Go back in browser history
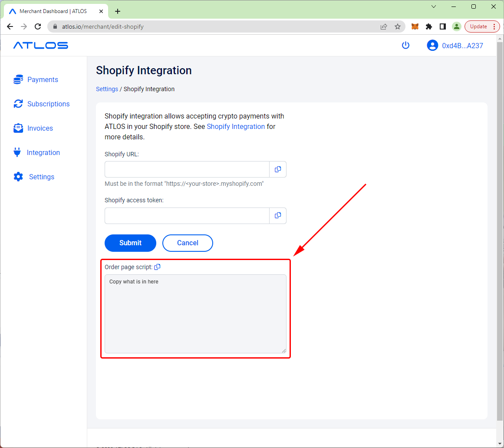 click(10, 26)
